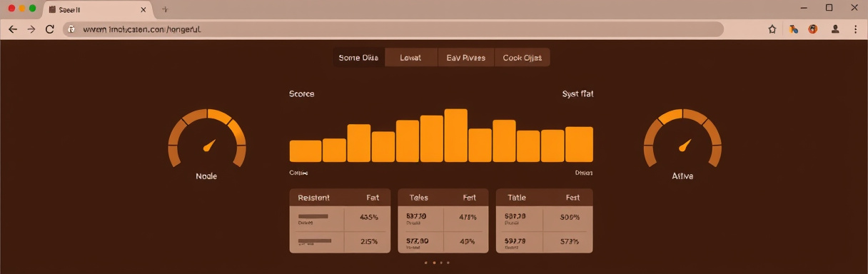The image size is (868, 274).
Task: Switch to the Lowat tab
Action: click(410, 58)
